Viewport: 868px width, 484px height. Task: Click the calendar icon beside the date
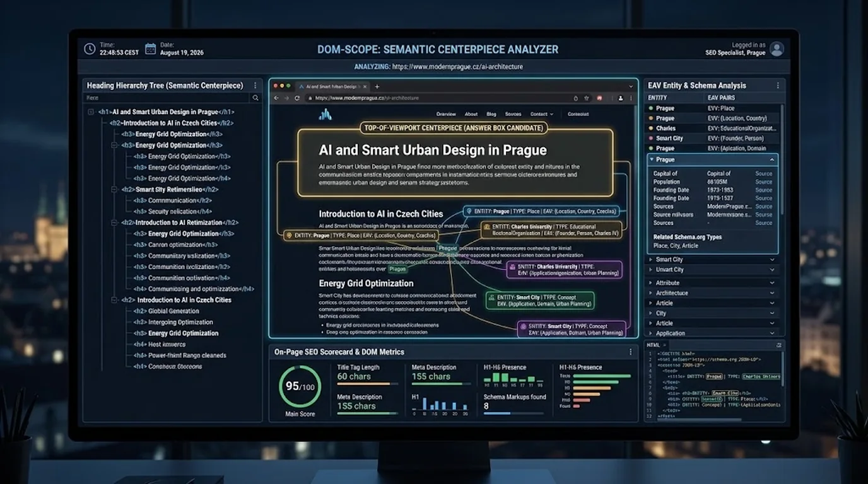[x=150, y=49]
